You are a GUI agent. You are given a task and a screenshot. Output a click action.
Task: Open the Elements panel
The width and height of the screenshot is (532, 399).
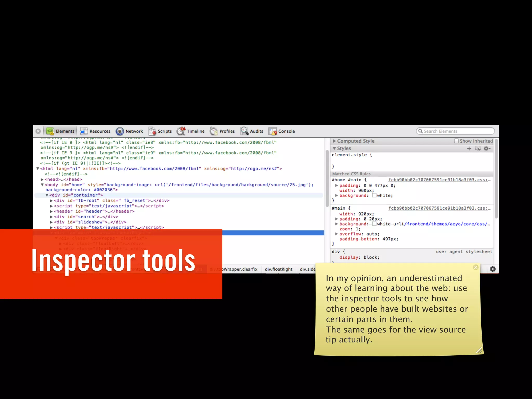tap(61, 131)
